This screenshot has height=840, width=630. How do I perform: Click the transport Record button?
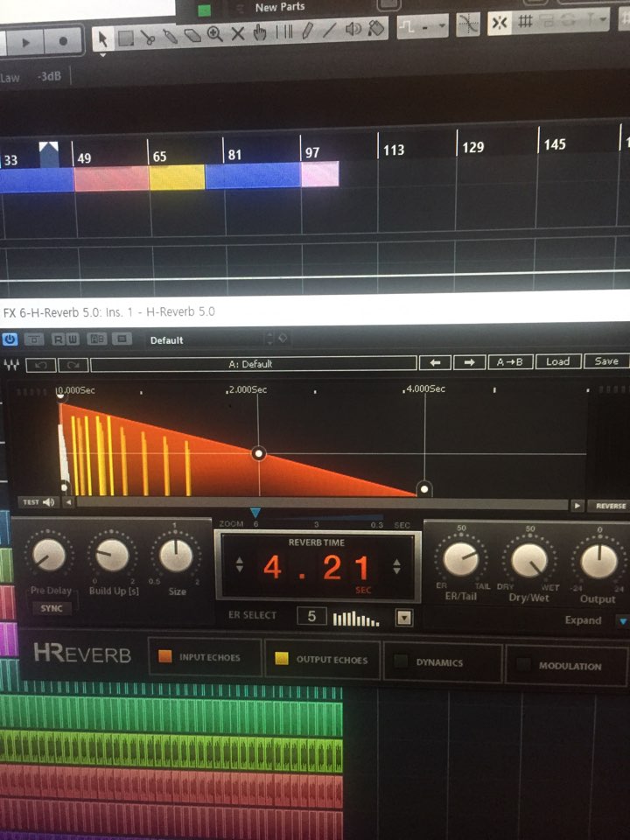point(63,41)
